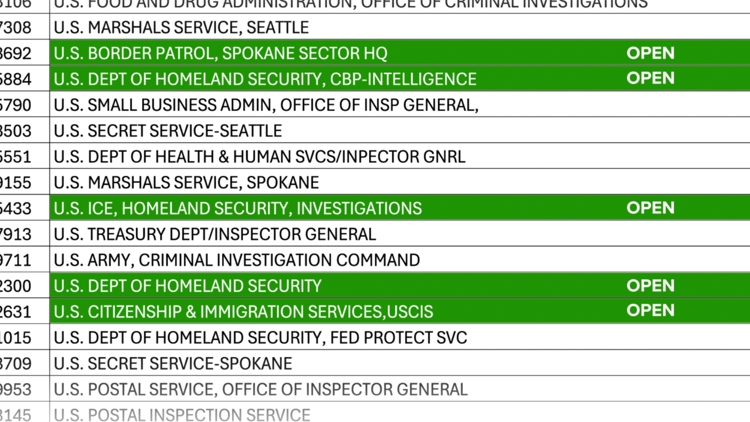The image size is (750, 422).
Task: Select the U.S. Treasury Dept/Inspector General cell
Action: (215, 235)
